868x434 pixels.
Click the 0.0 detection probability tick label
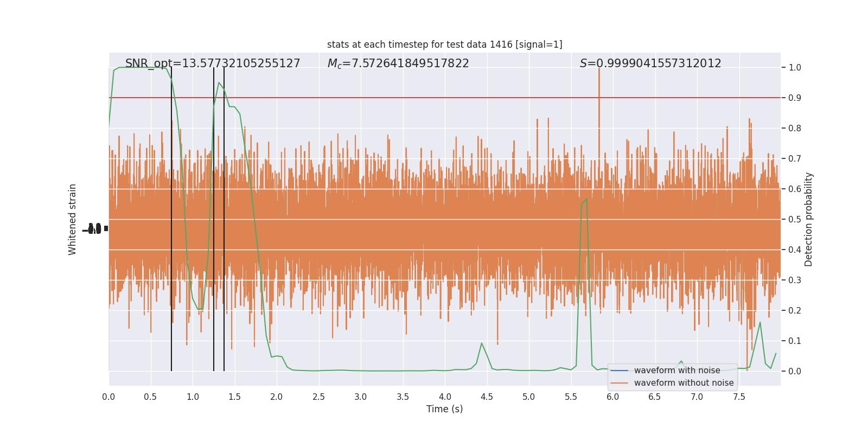pos(795,372)
